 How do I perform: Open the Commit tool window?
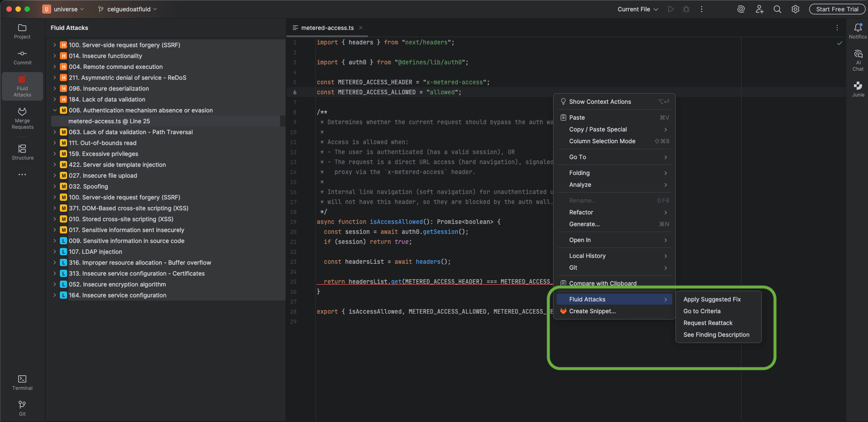tap(22, 58)
